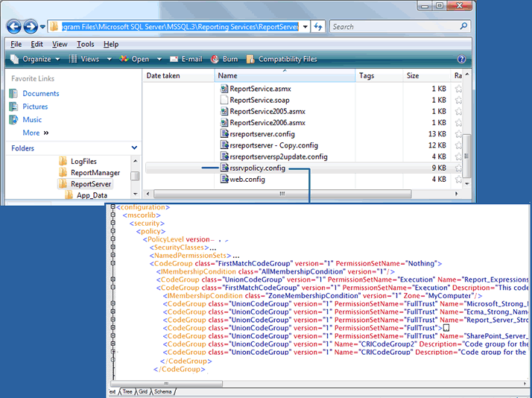Open the File menu
Screen dimensions: 532x398
(16, 44)
